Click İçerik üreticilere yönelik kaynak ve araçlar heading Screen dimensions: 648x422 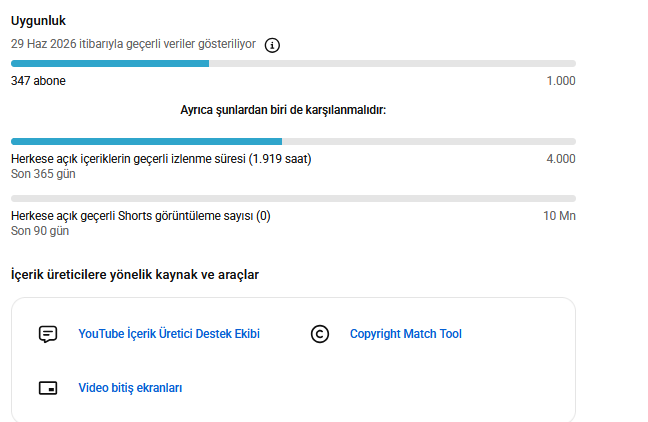[x=135, y=275]
